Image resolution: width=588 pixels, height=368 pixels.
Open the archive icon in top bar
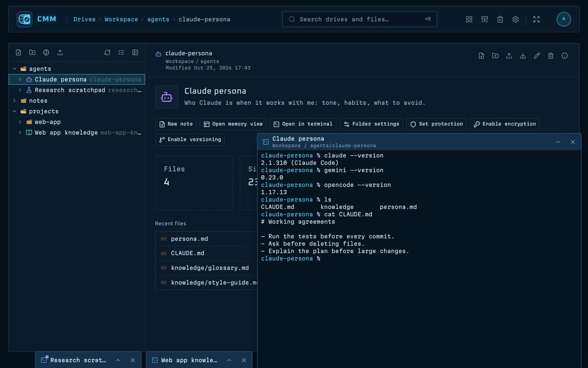click(484, 19)
